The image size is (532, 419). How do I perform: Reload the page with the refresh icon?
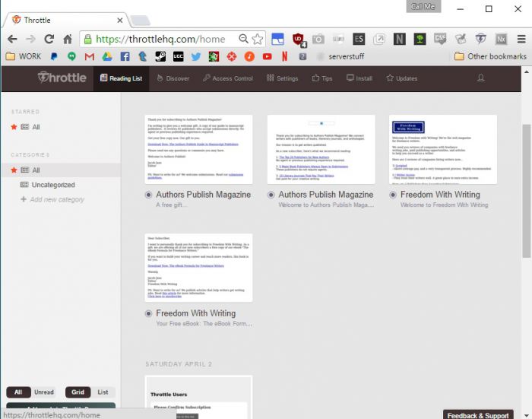49,39
